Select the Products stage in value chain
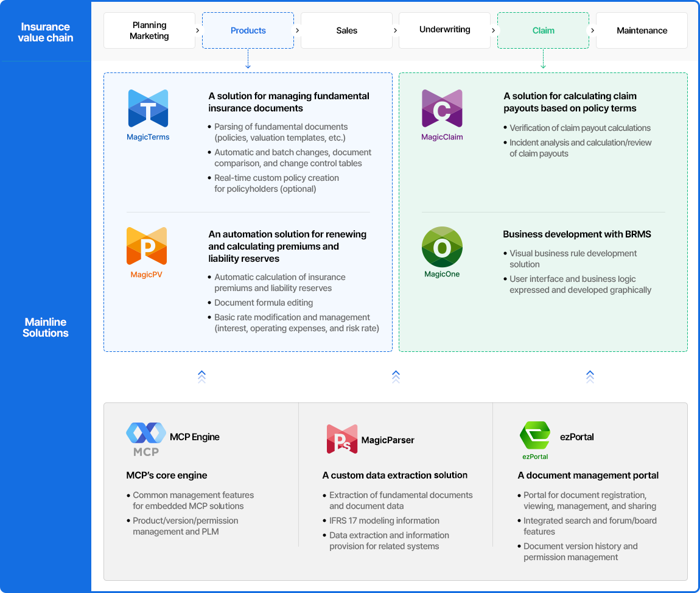The image size is (700, 593). [248, 30]
